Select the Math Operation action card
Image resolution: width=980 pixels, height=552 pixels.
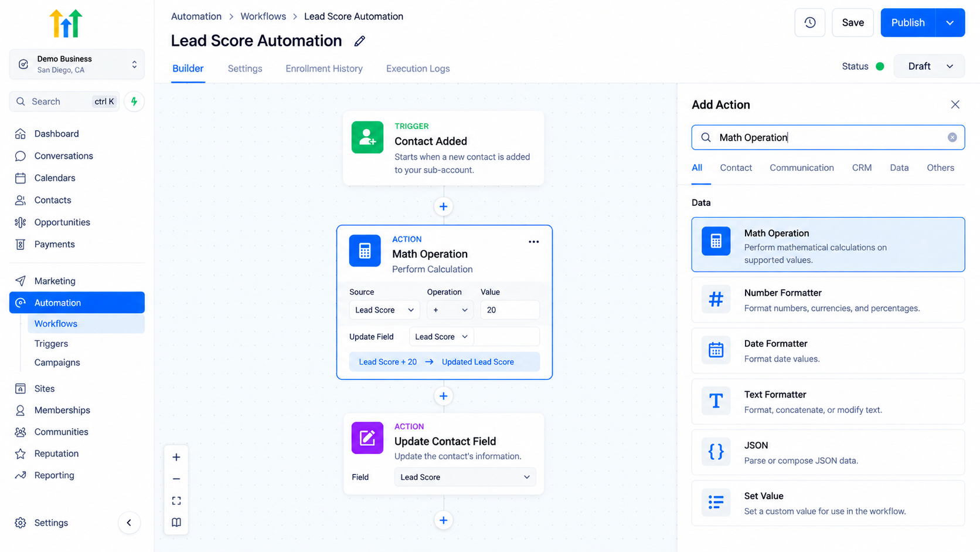[828, 245]
